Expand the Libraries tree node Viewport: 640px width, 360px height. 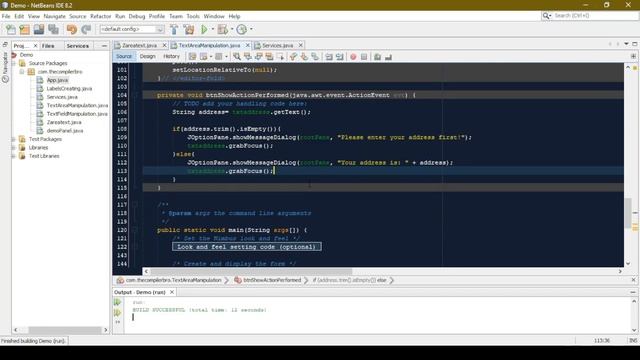pos(14,148)
